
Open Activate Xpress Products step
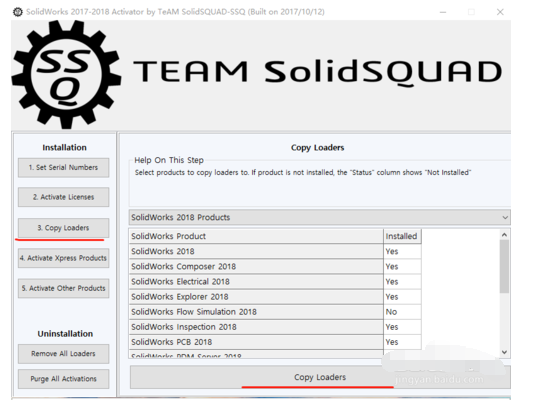(x=63, y=258)
